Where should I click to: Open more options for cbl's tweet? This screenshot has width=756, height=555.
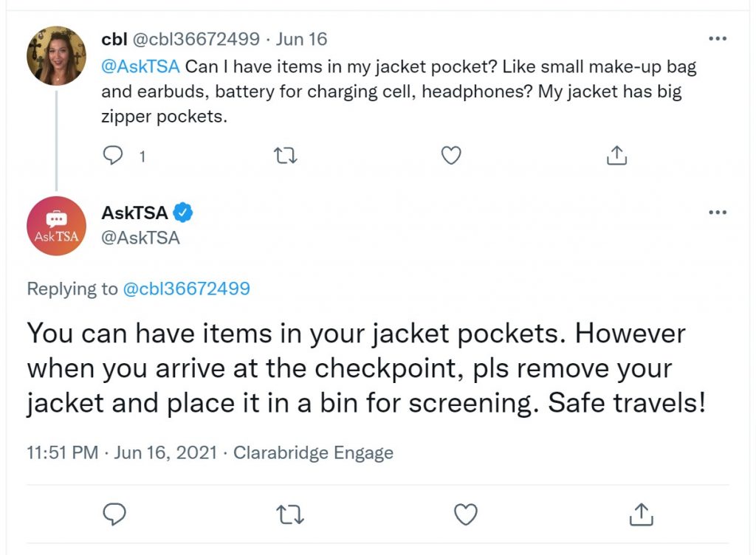tap(718, 38)
